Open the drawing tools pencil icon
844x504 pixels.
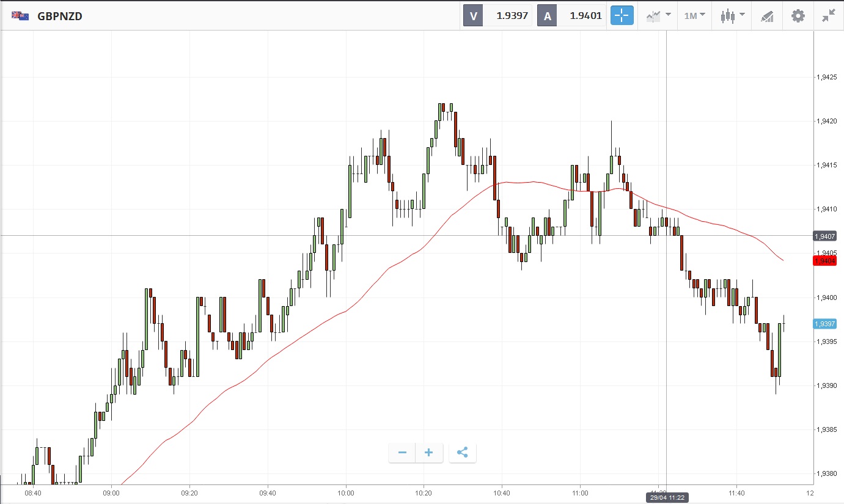(x=767, y=16)
